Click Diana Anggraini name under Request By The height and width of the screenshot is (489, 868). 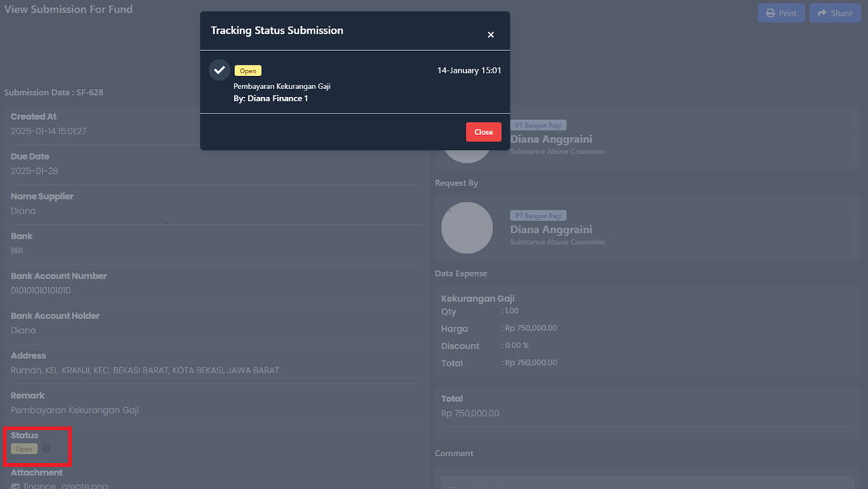coord(551,230)
